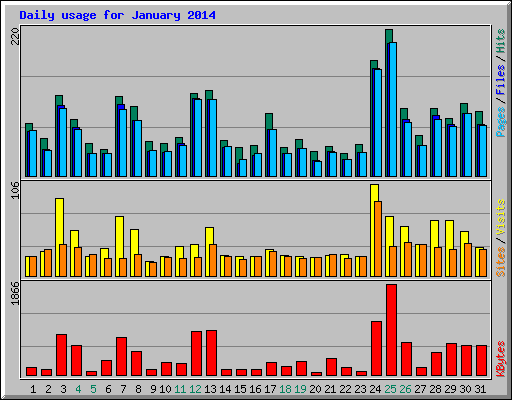Image resolution: width=512 pixels, height=400 pixels.
Task: Click the "Hits" legend label
Action: click(500, 41)
